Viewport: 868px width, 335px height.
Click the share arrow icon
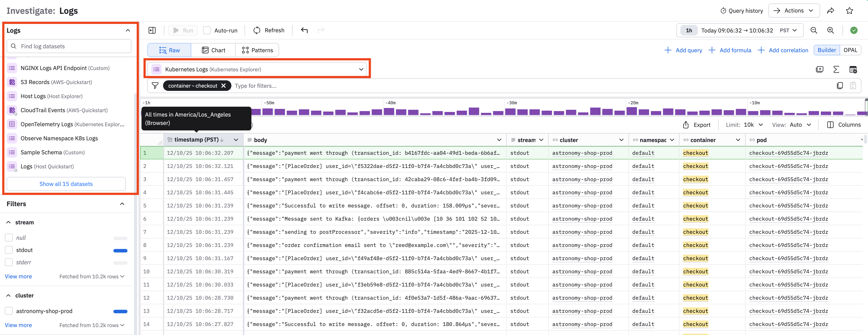[x=831, y=11]
